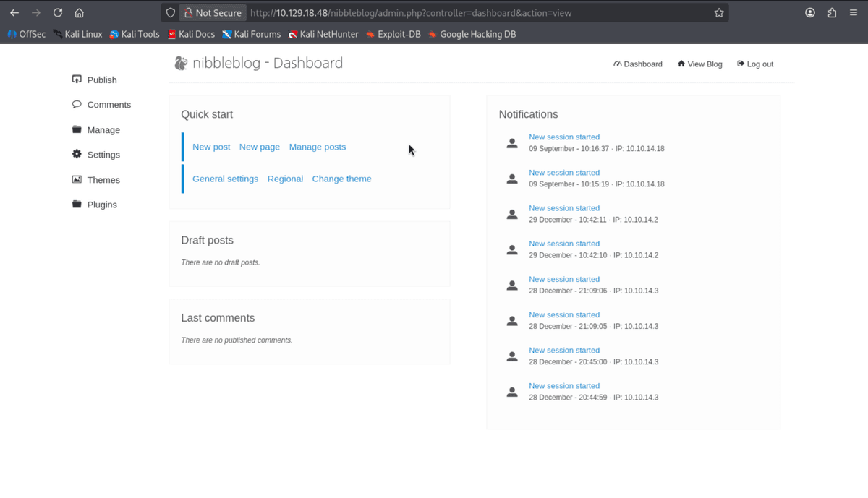The width and height of the screenshot is (868, 498).
Task: Open New session started at 10:15:19
Action: tap(564, 172)
